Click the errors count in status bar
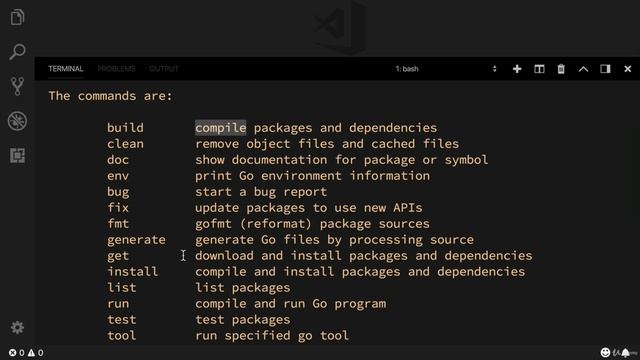This screenshot has width=640, height=360. (17, 353)
